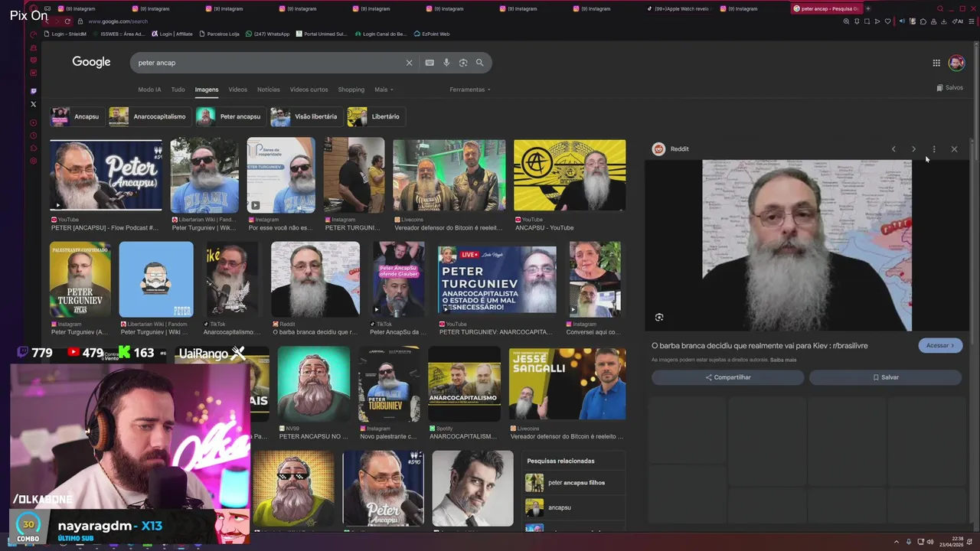The height and width of the screenshot is (551, 980).
Task: Open the extensions cube icon
Action: tap(923, 21)
